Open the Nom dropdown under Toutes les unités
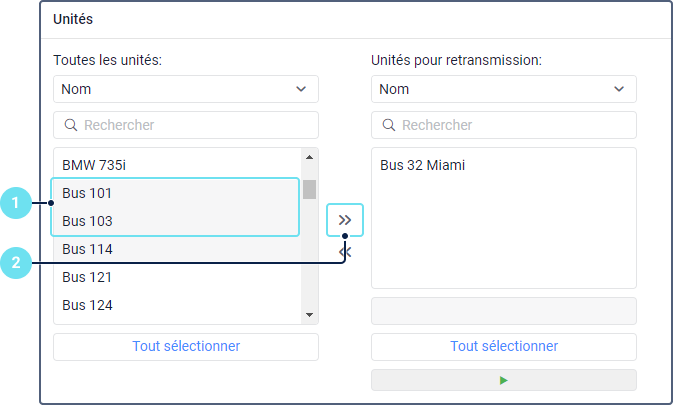 click(x=186, y=89)
